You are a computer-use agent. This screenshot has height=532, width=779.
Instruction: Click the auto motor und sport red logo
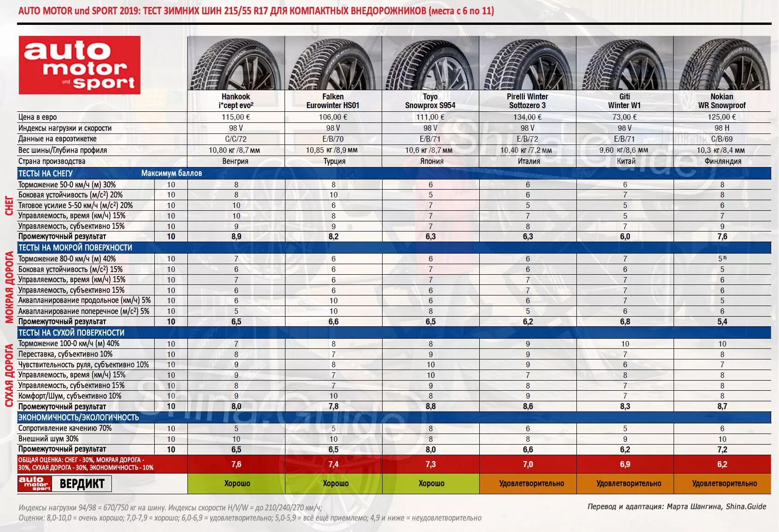[x=79, y=65]
